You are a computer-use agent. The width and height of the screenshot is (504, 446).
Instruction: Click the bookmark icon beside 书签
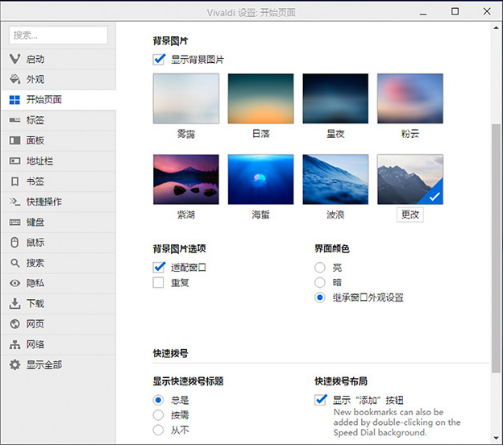pyautogui.click(x=15, y=181)
